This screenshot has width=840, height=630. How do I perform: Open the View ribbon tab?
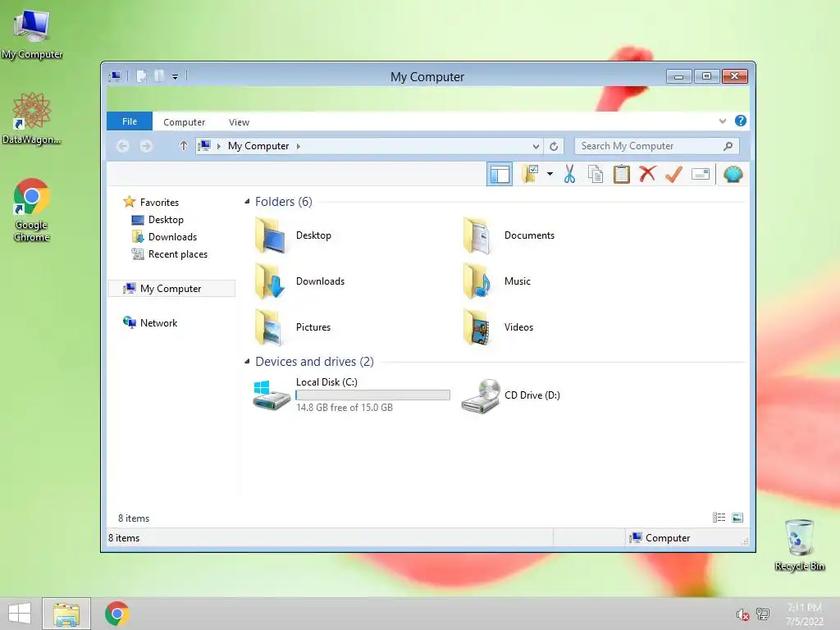click(239, 122)
